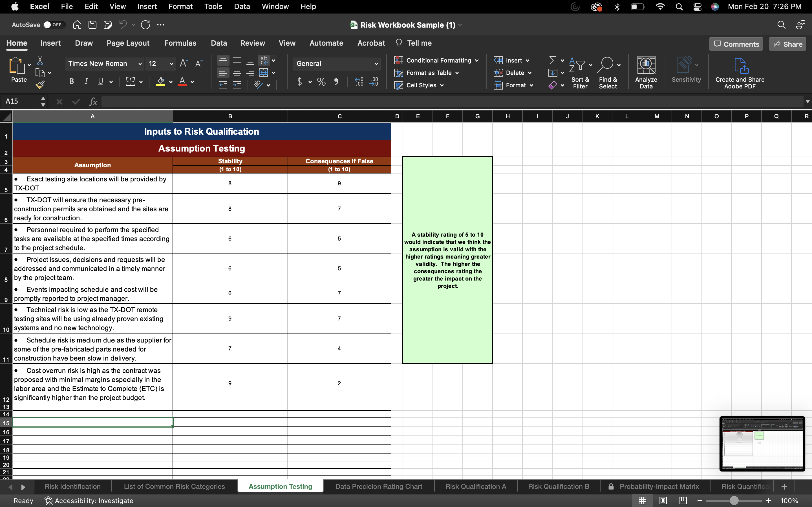Viewport: 812px width, 507px height.
Task: Open the Formulas ribbon tab
Action: click(180, 43)
